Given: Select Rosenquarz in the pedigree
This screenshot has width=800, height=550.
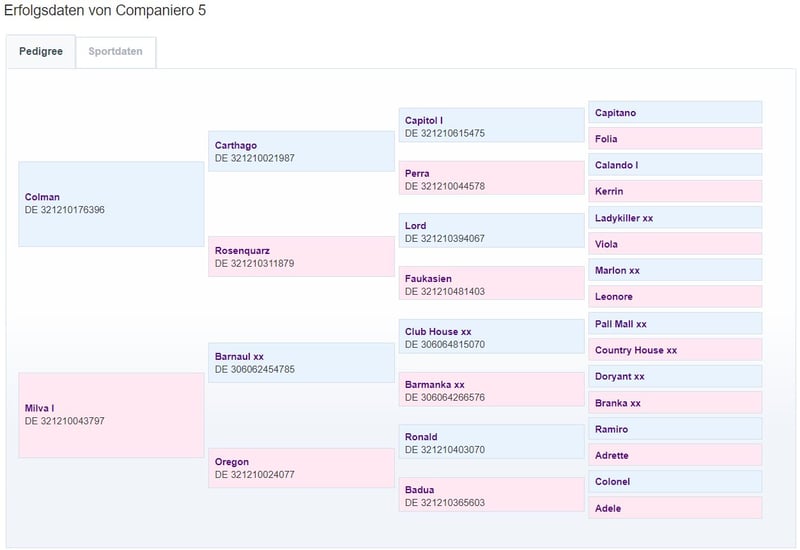Looking at the screenshot, I should click(x=301, y=257).
